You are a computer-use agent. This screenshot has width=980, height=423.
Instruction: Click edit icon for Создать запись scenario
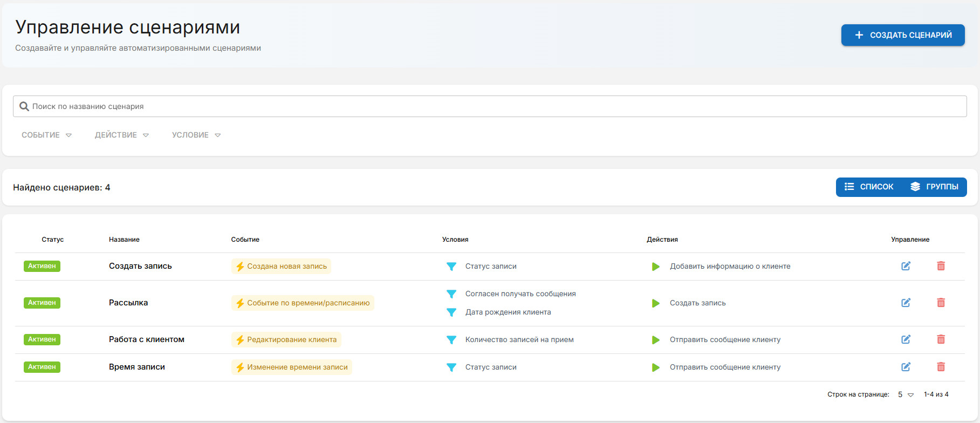coord(906,266)
